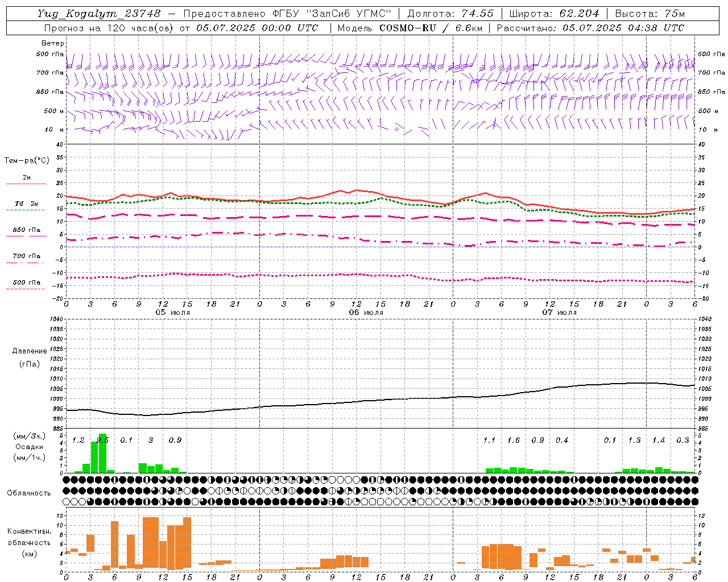Screen dimensions: 728x582
Task: Click the "Ветер" wind panel label
Action: click(53, 43)
